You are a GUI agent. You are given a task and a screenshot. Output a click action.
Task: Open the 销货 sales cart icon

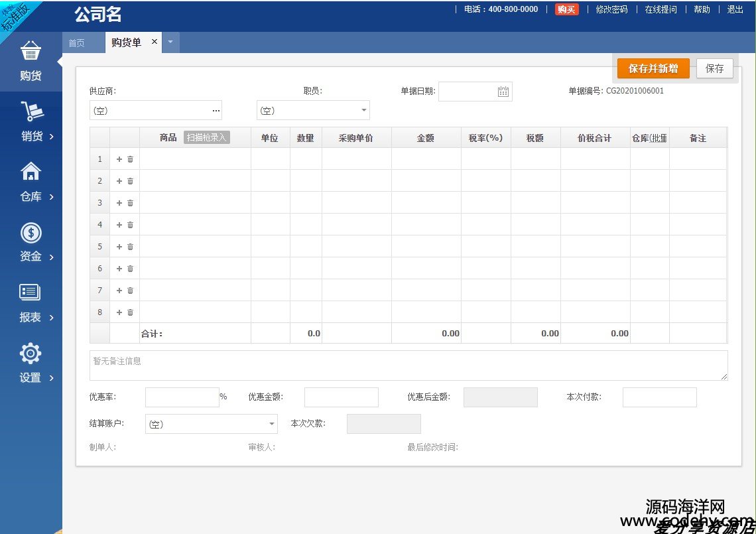[31, 113]
